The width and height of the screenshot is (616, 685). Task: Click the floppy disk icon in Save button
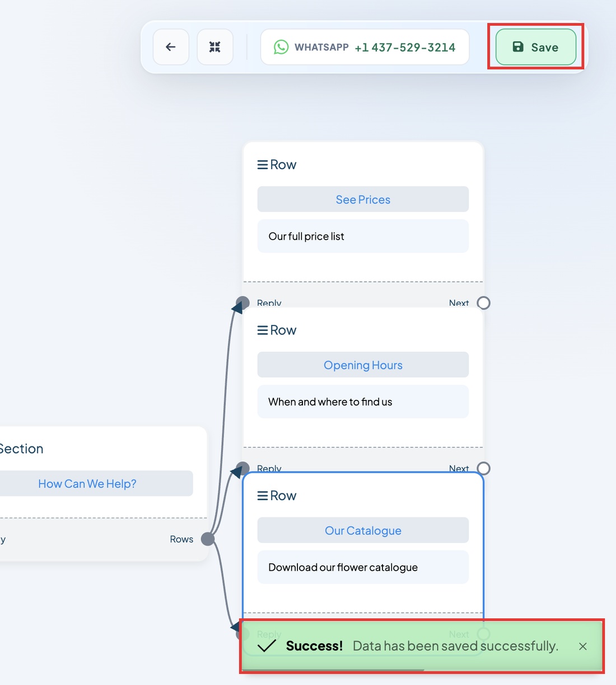click(519, 47)
